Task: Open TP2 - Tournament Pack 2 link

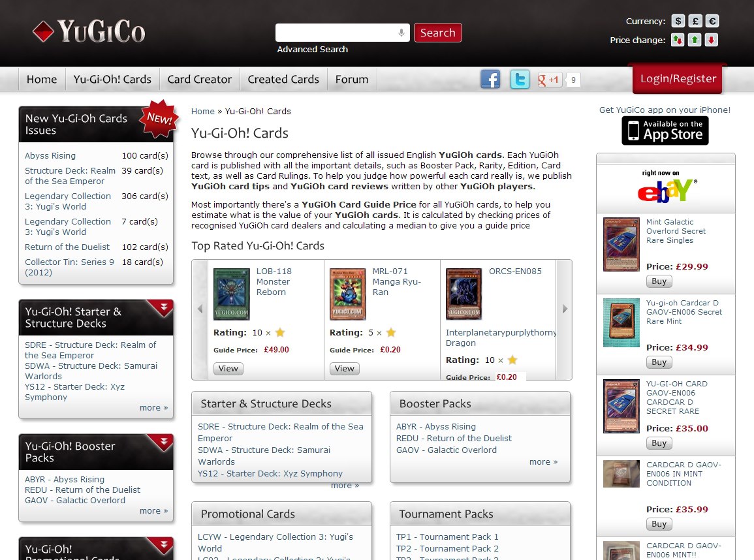Action: coord(447,548)
